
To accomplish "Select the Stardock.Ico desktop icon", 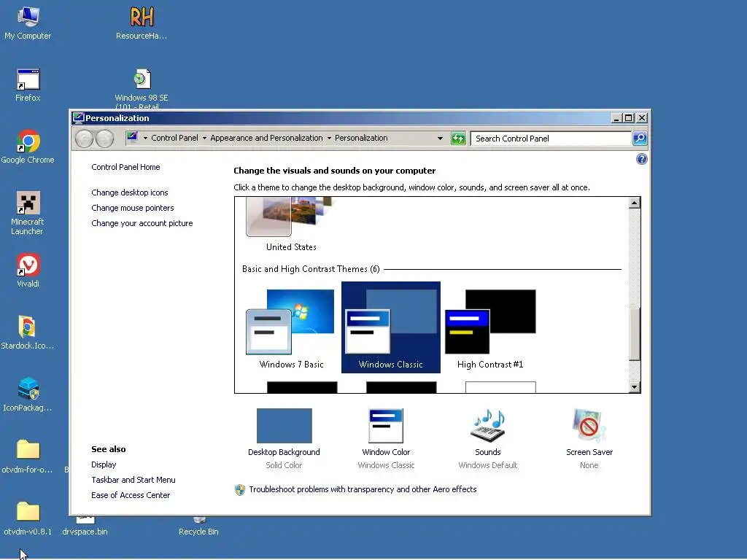I will [28, 332].
